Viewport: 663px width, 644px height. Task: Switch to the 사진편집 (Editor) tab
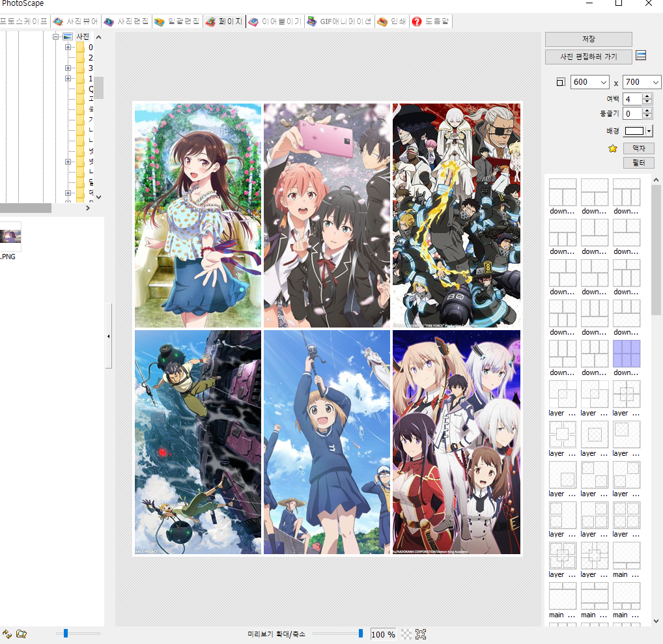[x=126, y=21]
